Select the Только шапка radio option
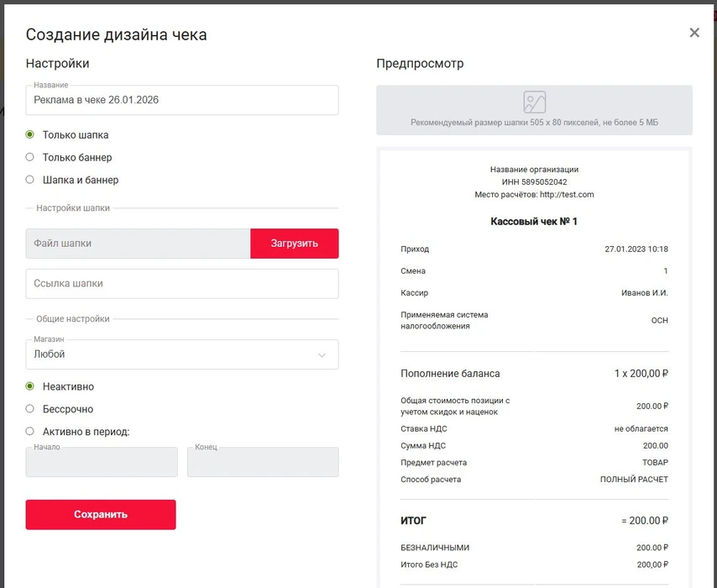This screenshot has width=717, height=588. coord(30,134)
